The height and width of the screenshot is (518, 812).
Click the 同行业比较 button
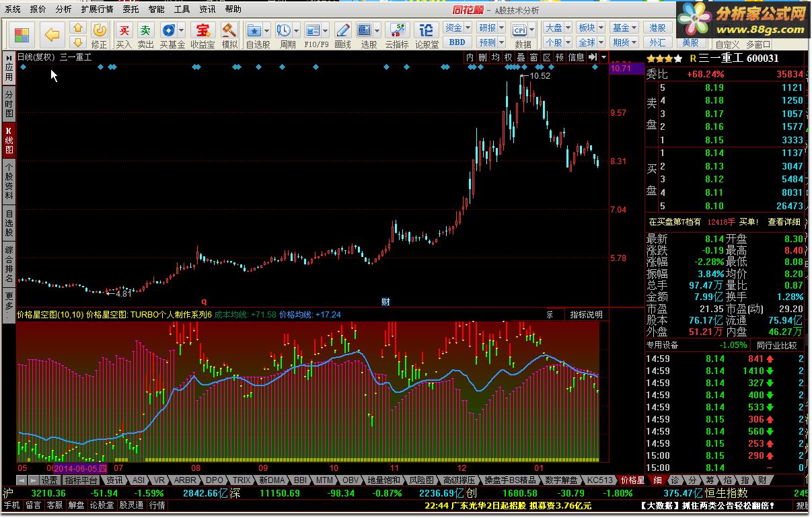[x=776, y=345]
